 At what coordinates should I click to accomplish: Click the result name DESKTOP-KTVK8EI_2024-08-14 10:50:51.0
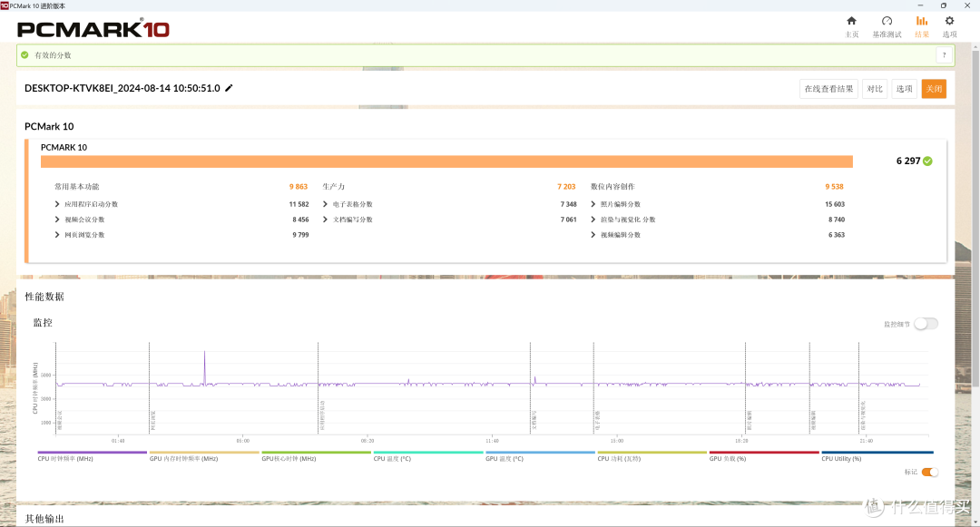pyautogui.click(x=122, y=88)
